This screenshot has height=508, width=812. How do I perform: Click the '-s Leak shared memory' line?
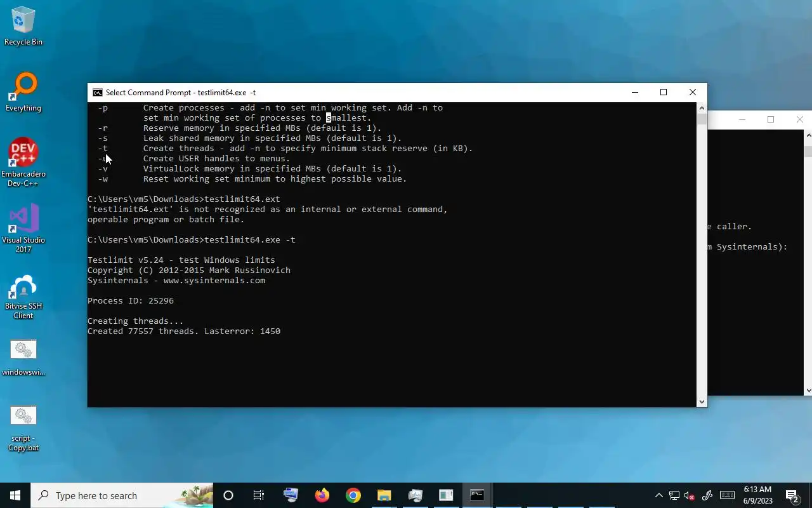[250, 138]
